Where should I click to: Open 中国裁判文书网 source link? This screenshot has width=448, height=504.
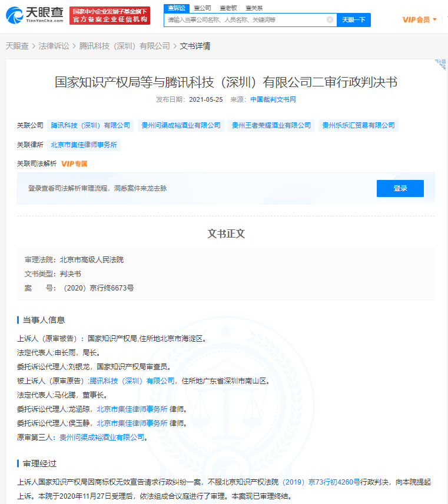click(273, 99)
